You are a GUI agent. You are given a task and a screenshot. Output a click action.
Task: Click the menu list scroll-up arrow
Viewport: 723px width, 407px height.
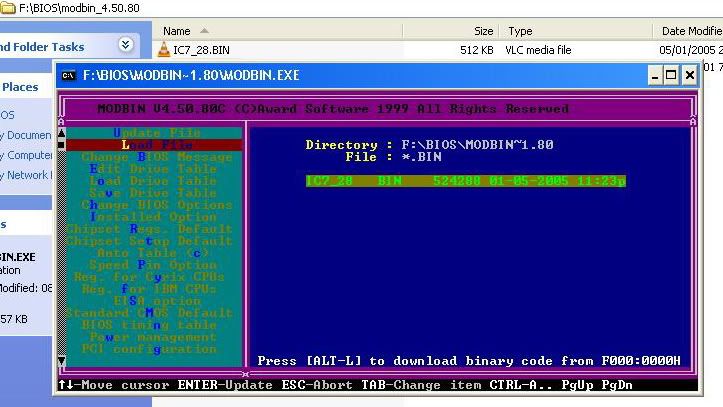(x=61, y=133)
